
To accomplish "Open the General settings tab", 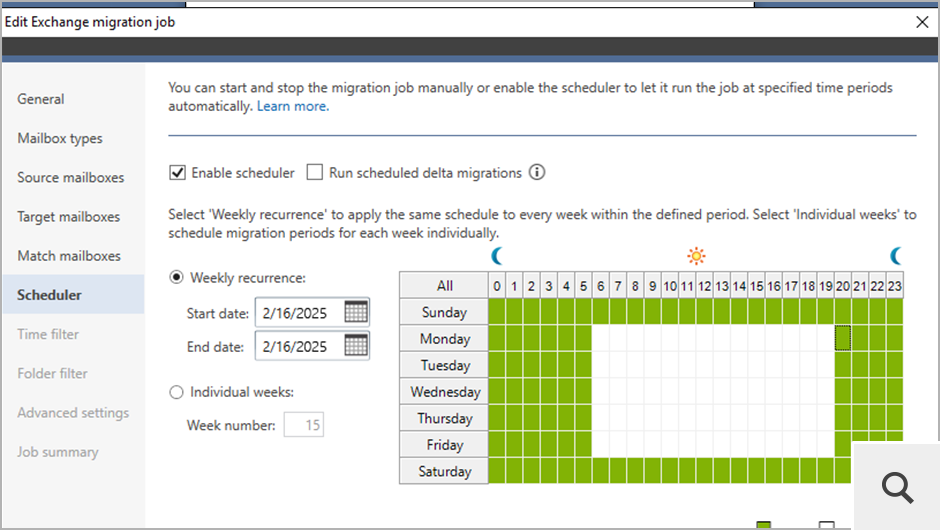I will tap(41, 99).
